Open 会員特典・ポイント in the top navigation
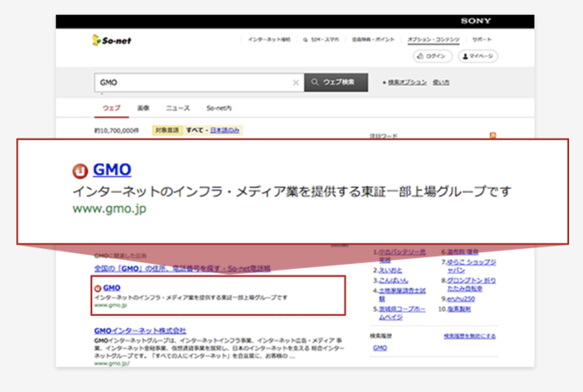Screen dimensions: 583x392 [x=373, y=39]
